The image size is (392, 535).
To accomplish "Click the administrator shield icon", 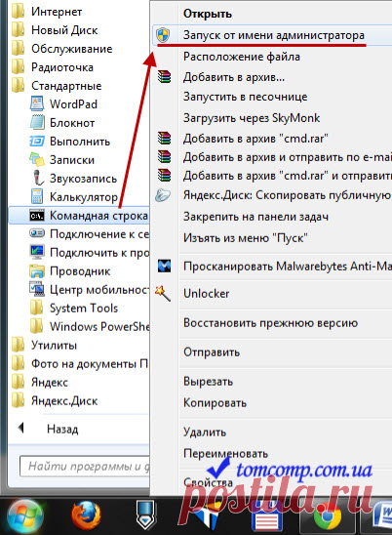I will [163, 35].
